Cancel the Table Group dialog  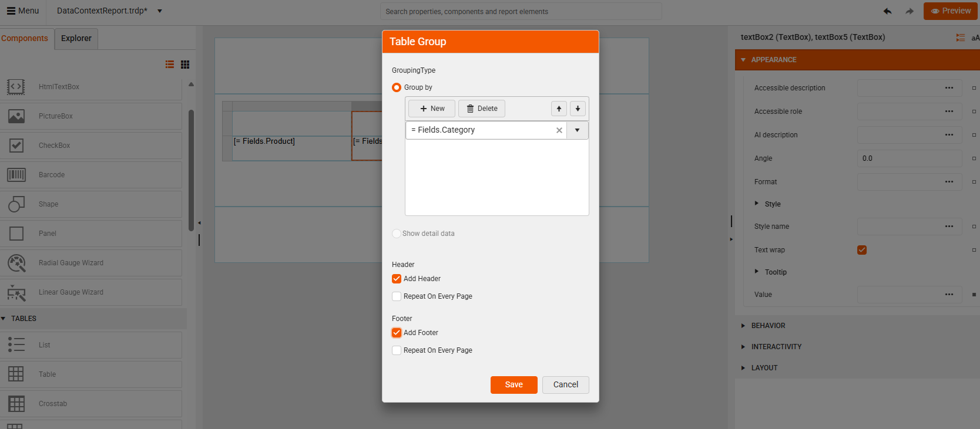566,385
